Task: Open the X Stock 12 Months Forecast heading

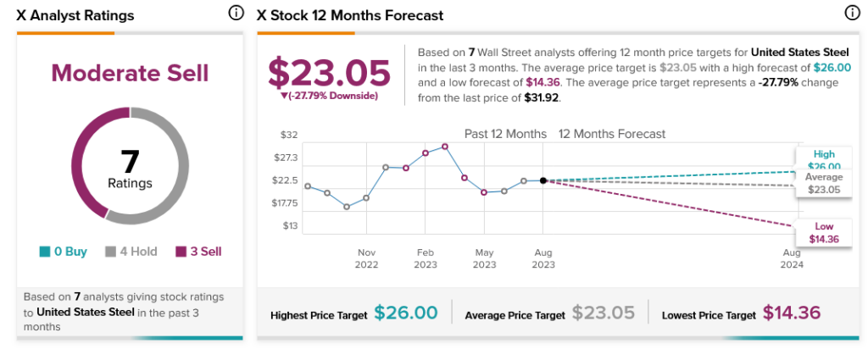Action: click(350, 15)
